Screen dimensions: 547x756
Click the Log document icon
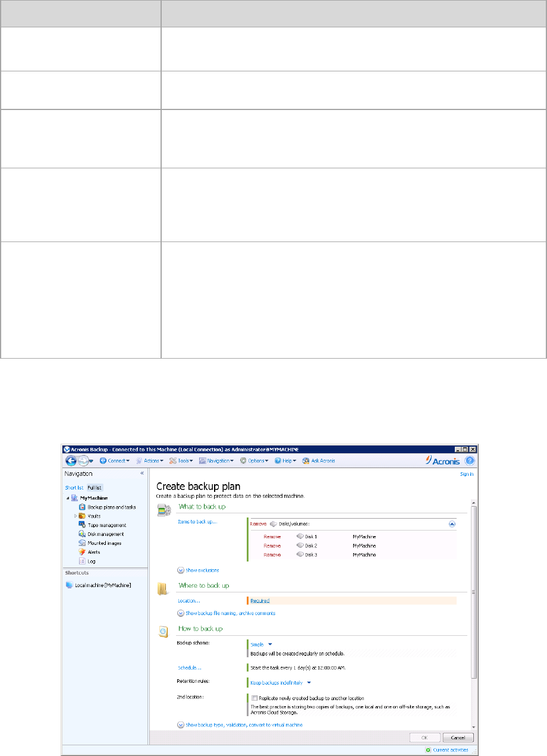(x=83, y=561)
